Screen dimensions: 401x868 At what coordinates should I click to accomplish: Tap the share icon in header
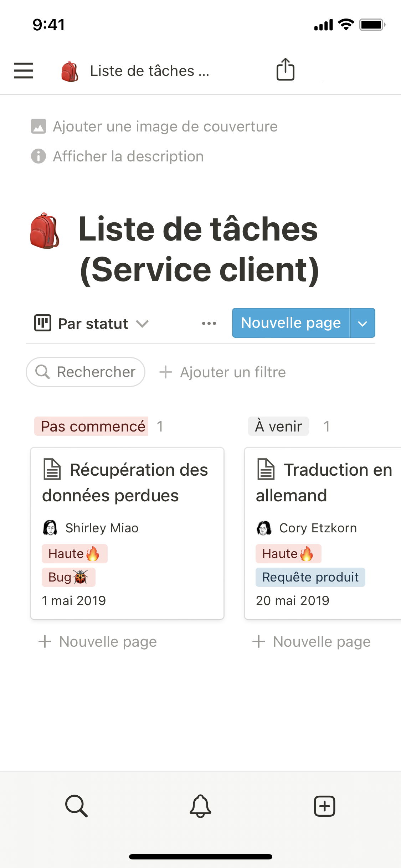[x=286, y=69]
